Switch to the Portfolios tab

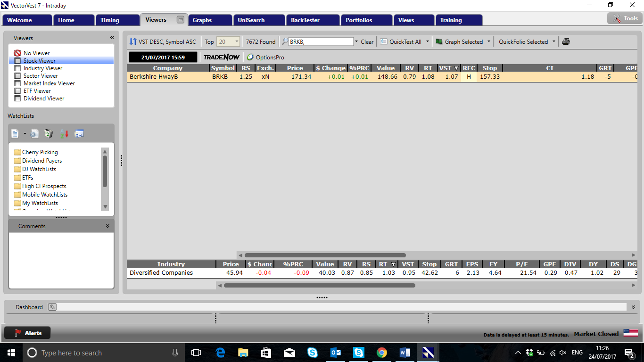coord(367,20)
